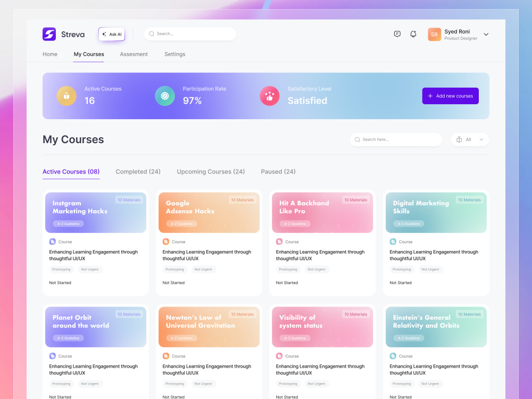Click Not Urgent tag on Einstein's card
Viewport: 532px width, 399px height.
[x=430, y=384]
